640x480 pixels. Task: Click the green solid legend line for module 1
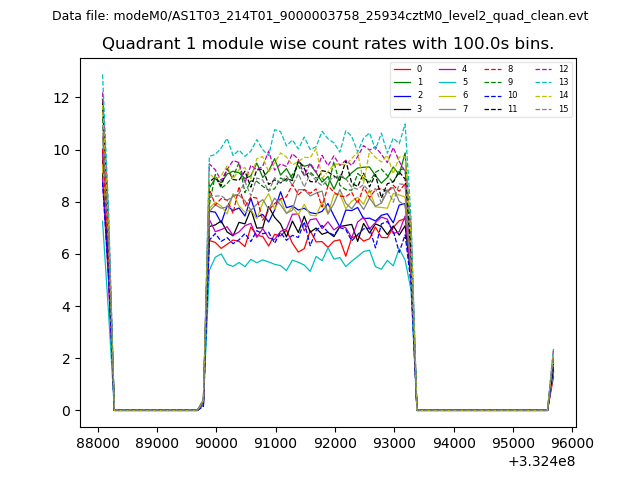[401, 82]
